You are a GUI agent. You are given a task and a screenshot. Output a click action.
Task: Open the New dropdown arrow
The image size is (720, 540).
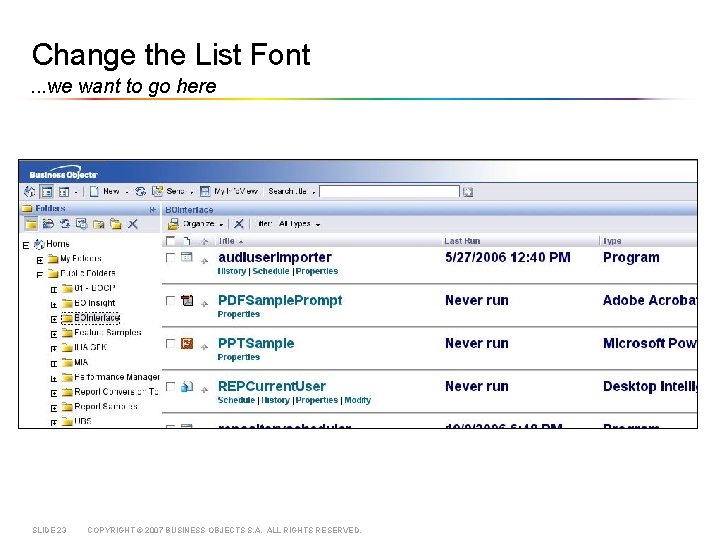point(127,192)
